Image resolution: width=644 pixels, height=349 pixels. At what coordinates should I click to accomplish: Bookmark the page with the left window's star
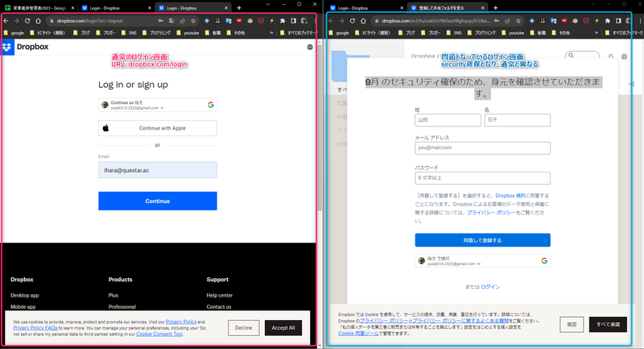[193, 21]
